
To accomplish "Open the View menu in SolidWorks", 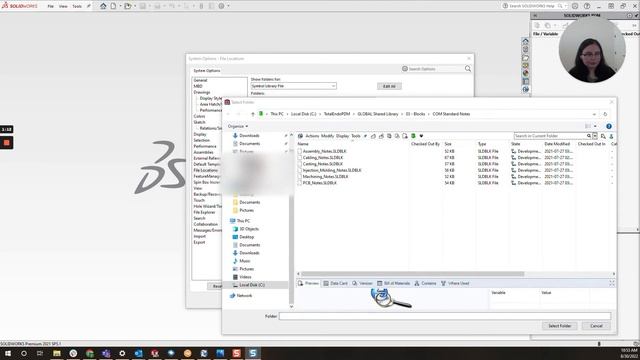I will (x=63, y=6).
